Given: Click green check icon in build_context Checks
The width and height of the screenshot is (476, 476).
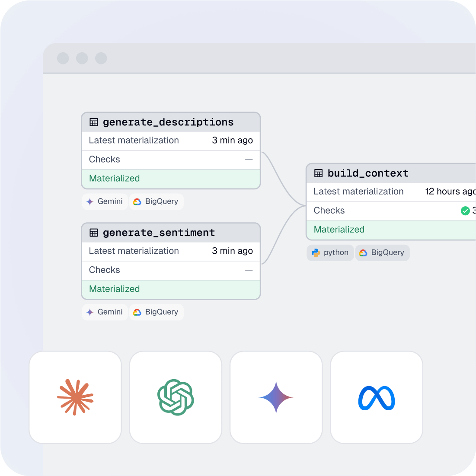Looking at the screenshot, I should pyautogui.click(x=465, y=211).
